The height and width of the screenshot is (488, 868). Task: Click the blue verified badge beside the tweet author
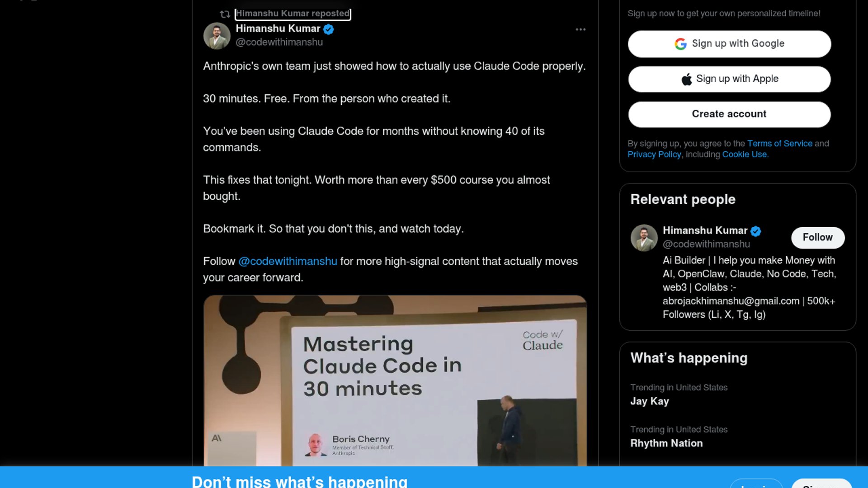coord(329,29)
